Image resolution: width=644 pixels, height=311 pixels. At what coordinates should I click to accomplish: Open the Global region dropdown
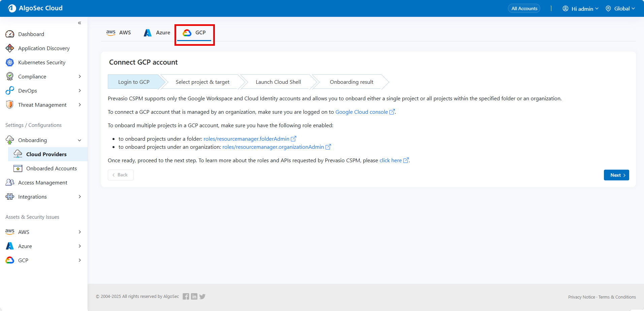(x=620, y=9)
